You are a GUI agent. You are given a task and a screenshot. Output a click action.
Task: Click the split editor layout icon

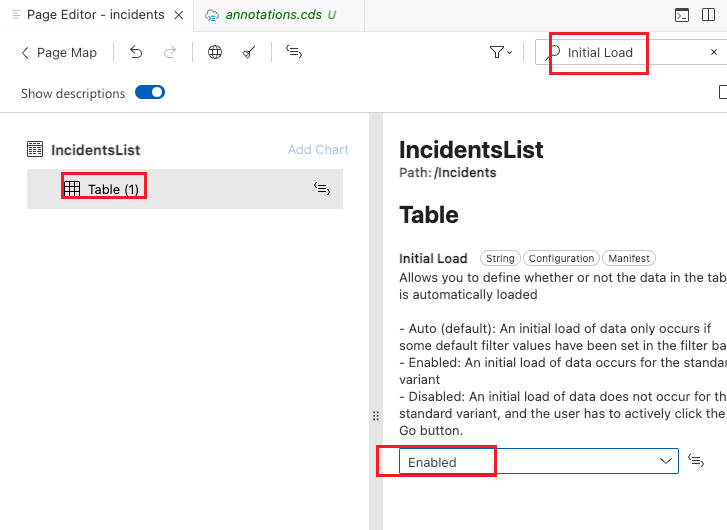[711, 15]
